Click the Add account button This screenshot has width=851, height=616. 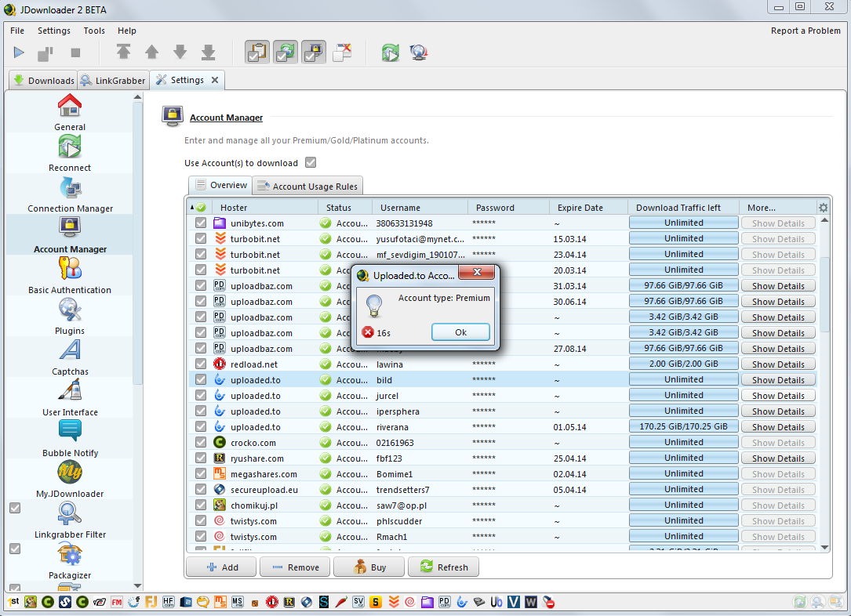[x=221, y=567]
